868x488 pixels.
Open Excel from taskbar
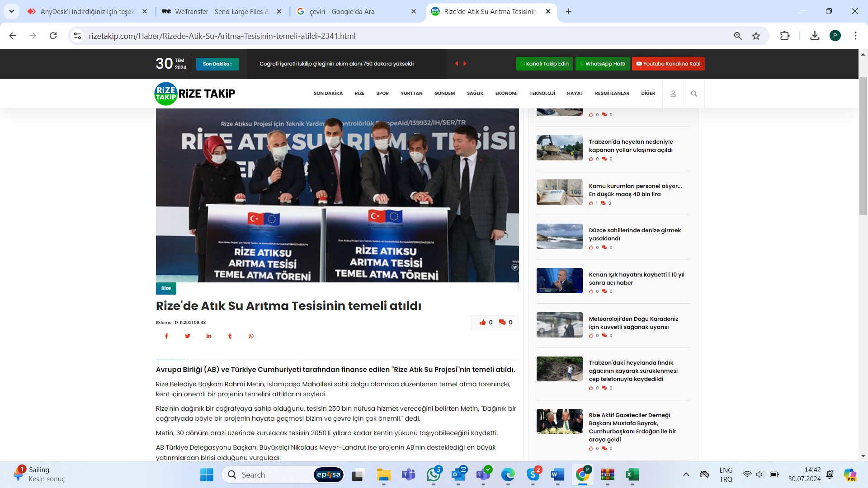tap(632, 474)
